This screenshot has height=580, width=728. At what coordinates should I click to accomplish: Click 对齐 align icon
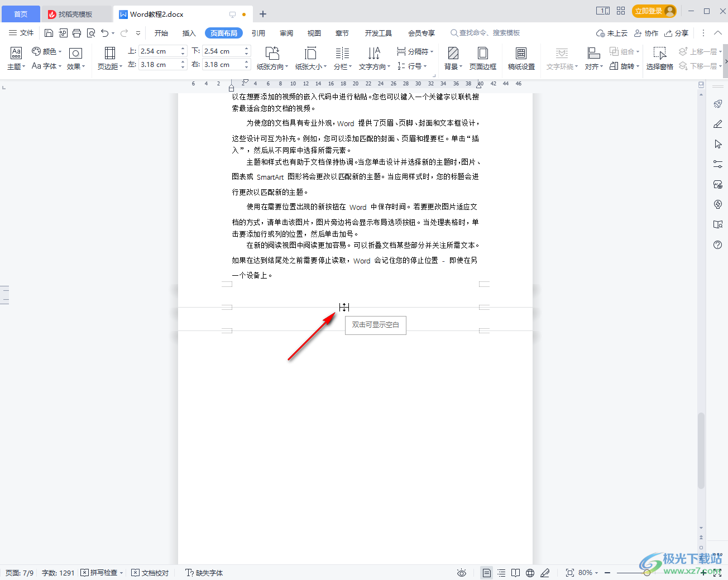(593, 59)
